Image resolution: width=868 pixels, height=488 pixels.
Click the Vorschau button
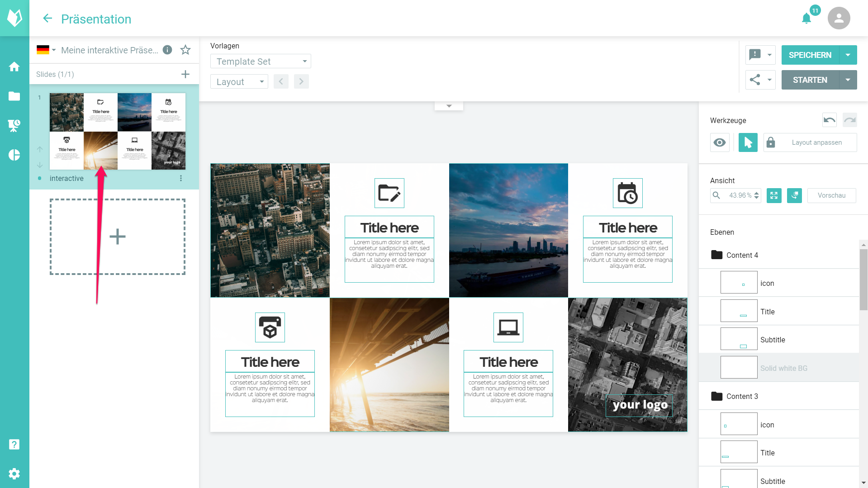[x=831, y=195]
